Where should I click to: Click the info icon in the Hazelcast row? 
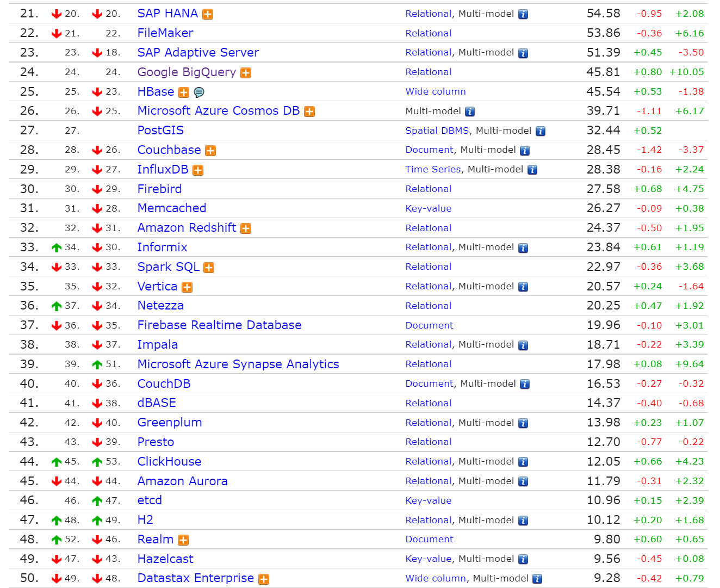(x=523, y=559)
